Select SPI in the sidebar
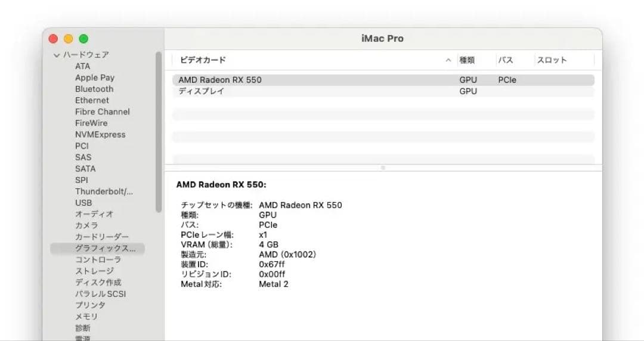The image size is (644, 341). [x=82, y=180]
